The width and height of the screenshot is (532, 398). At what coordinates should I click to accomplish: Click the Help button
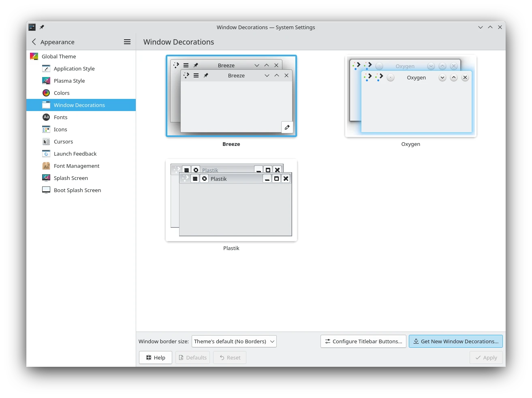[x=155, y=357]
